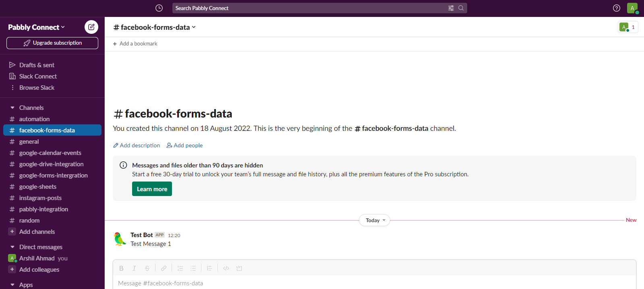Collapse the Direct messages section
The image size is (644, 289).
(x=12, y=247)
